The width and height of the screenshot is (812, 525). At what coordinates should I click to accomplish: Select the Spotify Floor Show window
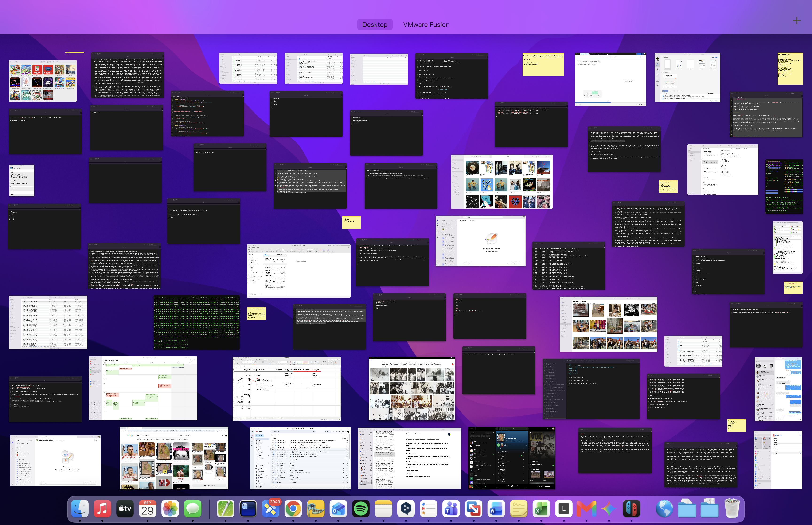512,458
